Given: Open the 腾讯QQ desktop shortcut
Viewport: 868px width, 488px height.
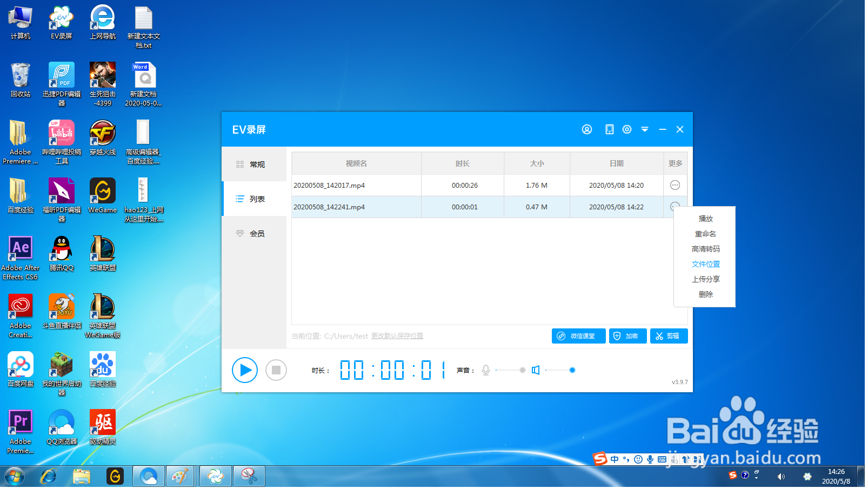Looking at the screenshot, I should (62, 254).
